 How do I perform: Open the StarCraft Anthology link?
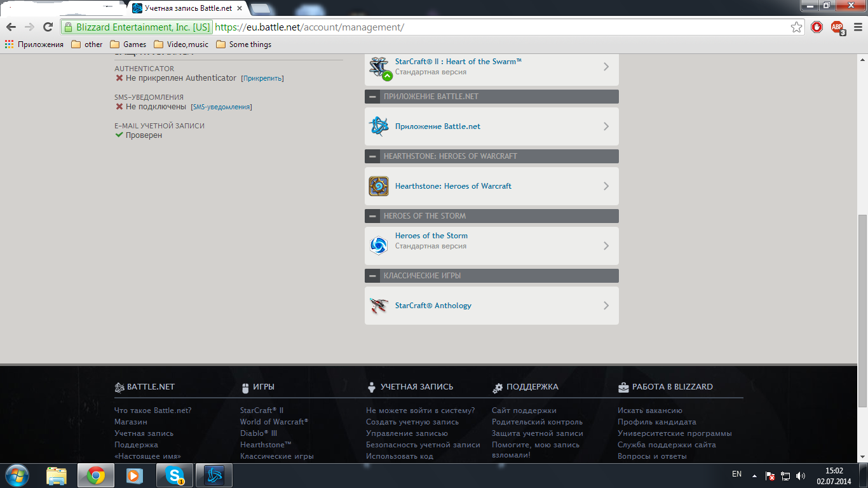[433, 306]
